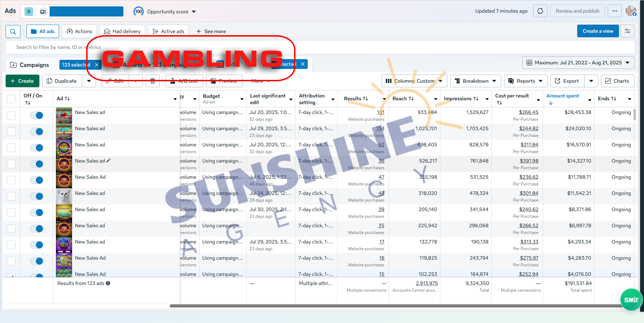This screenshot has height=323, width=644.
Task: Click the pencil edit icon next to New Sales ad
Action: 108,160
